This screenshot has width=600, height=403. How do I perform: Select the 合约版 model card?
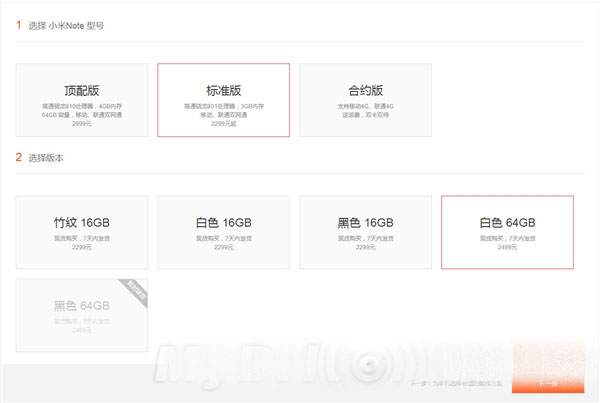[365, 100]
